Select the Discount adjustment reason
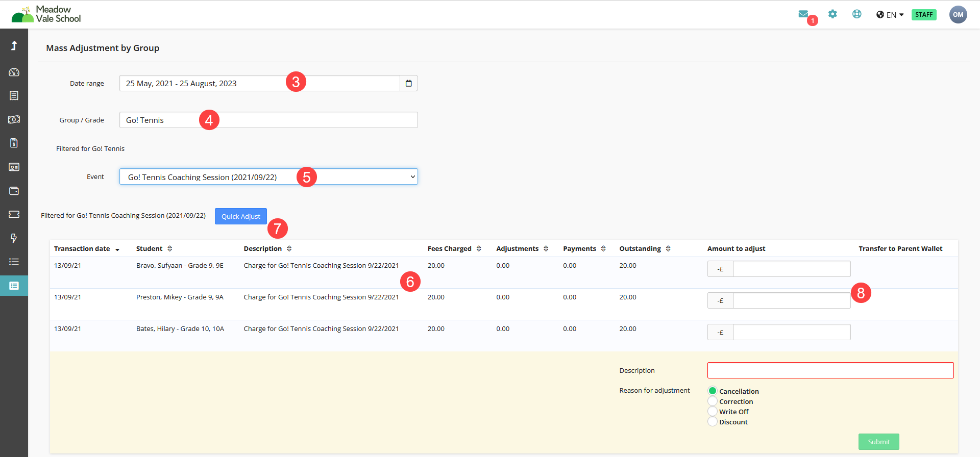 (713, 422)
